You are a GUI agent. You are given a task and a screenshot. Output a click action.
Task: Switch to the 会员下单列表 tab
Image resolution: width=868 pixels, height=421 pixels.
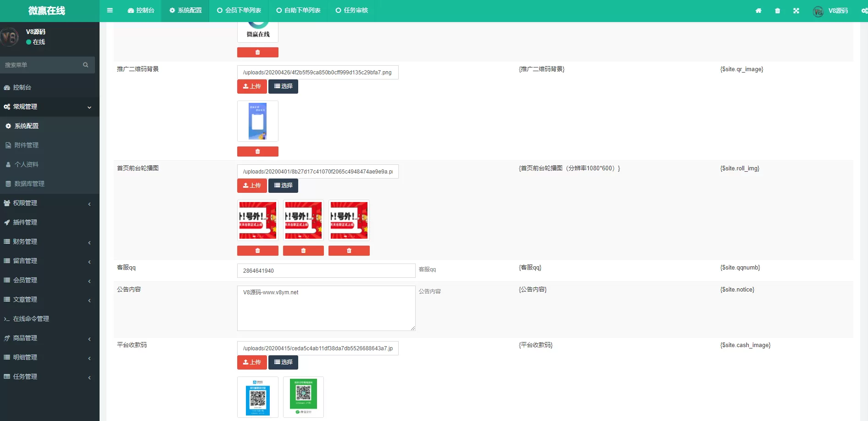pyautogui.click(x=239, y=10)
